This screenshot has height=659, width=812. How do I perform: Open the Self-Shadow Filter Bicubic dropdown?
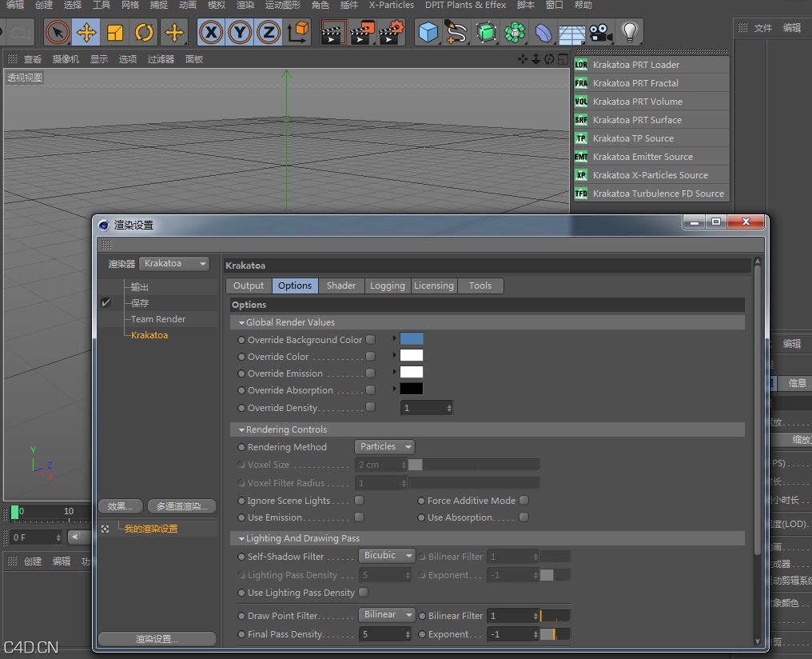[x=387, y=555]
